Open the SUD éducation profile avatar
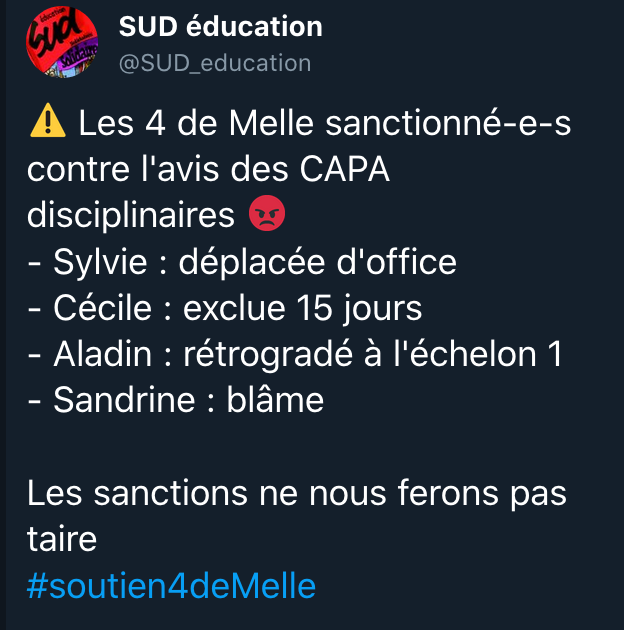Viewport: 624px width, 630px height. pos(61,44)
